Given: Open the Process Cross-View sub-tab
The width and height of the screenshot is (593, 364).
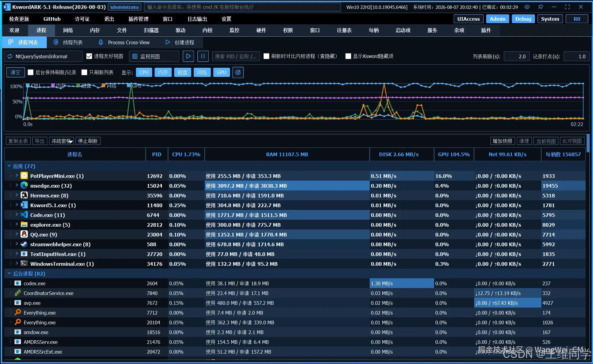Looking at the screenshot, I should coord(124,42).
